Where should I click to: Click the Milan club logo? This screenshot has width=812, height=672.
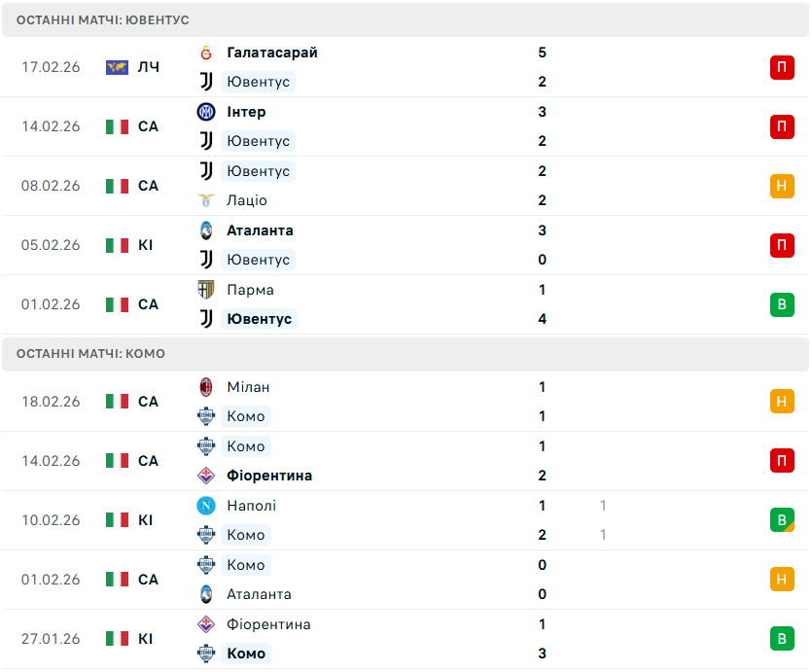(205, 387)
